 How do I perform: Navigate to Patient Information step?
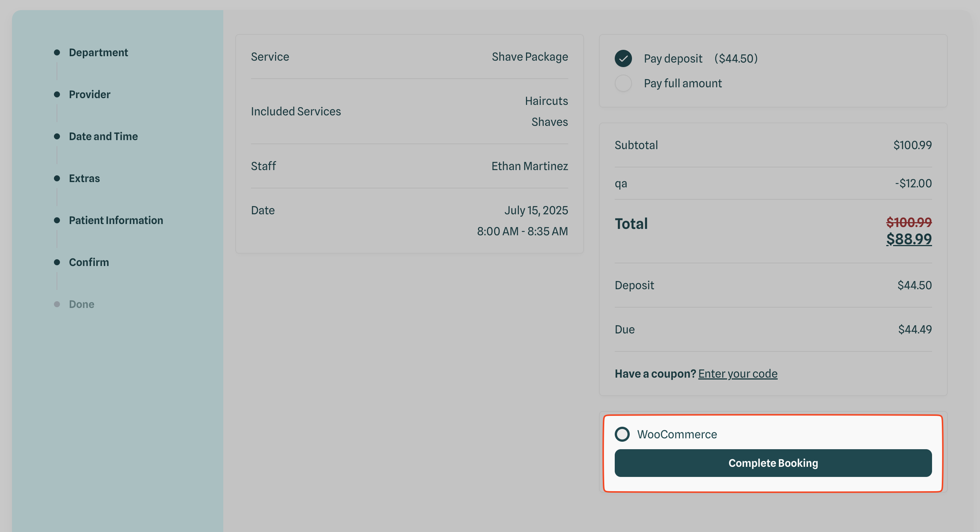pos(116,220)
